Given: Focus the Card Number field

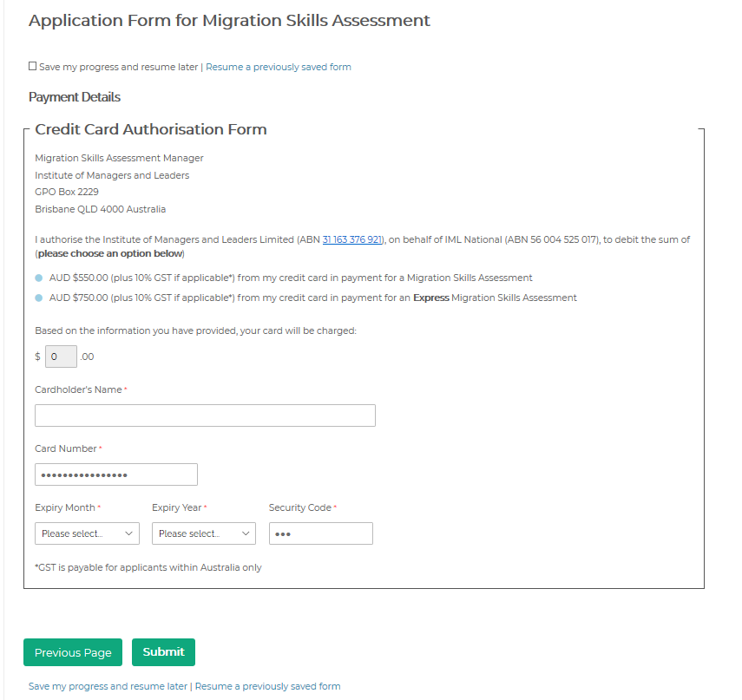Looking at the screenshot, I should [116, 474].
